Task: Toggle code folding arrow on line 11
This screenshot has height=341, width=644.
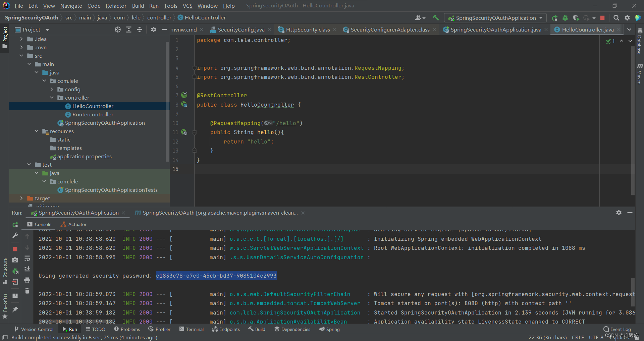Action: point(195,132)
